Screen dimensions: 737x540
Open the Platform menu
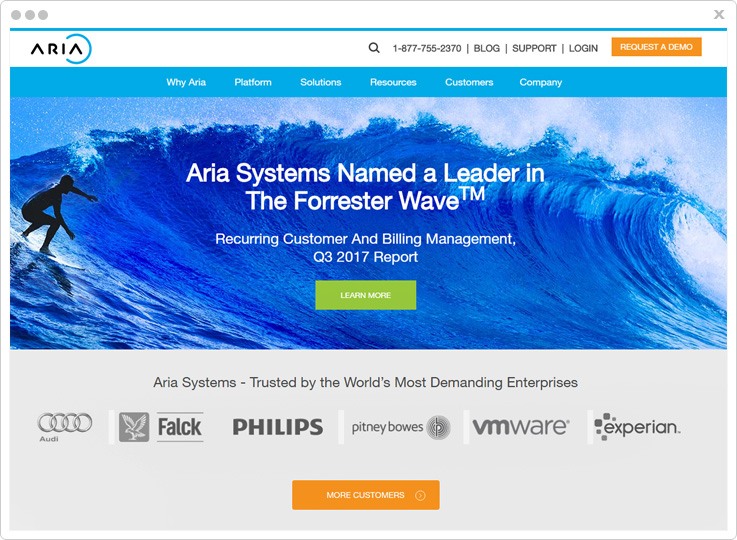pyautogui.click(x=253, y=82)
